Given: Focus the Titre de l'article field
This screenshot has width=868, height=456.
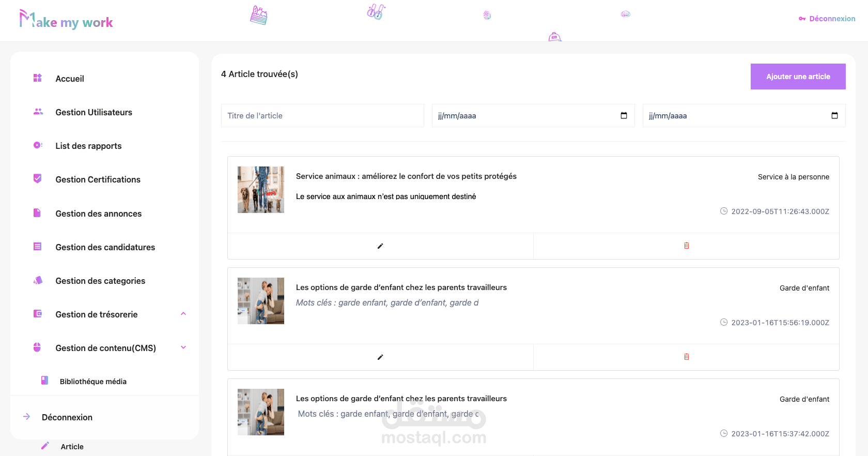Looking at the screenshot, I should [x=322, y=115].
